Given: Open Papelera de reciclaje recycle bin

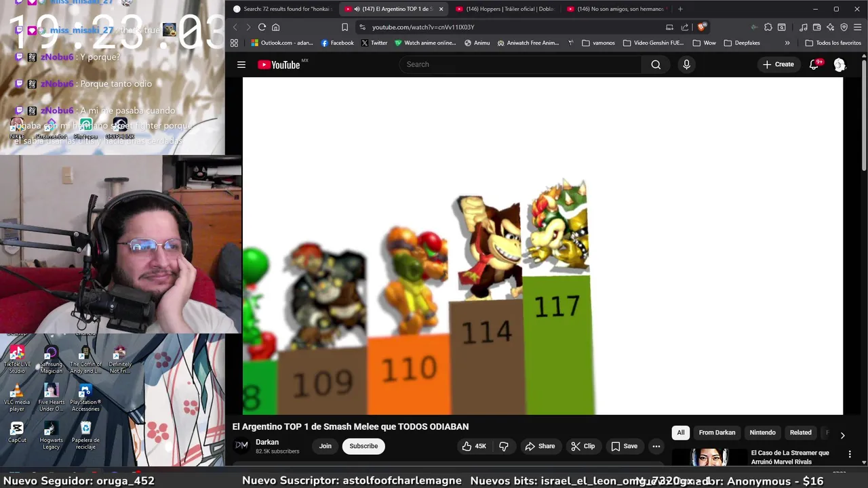Looking at the screenshot, I should click(x=85, y=435).
